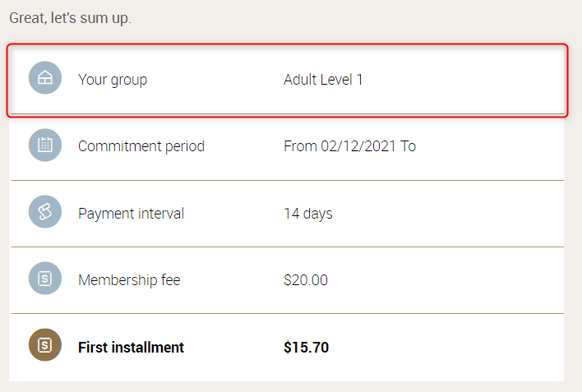
Task: Select the "$20.00" membership fee amount
Action: point(306,280)
